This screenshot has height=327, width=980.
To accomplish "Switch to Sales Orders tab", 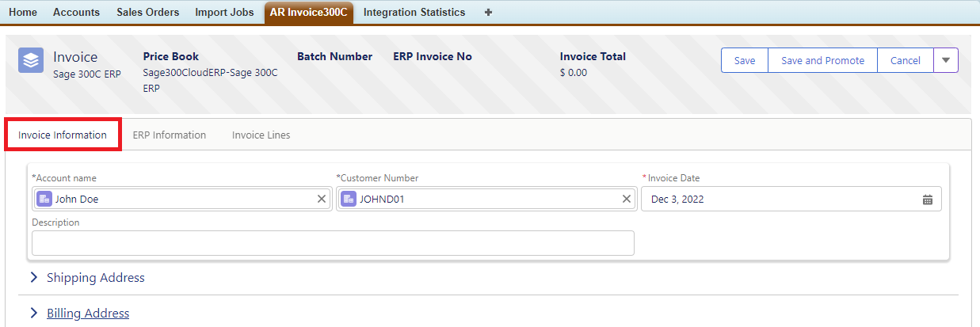I will click(147, 12).
